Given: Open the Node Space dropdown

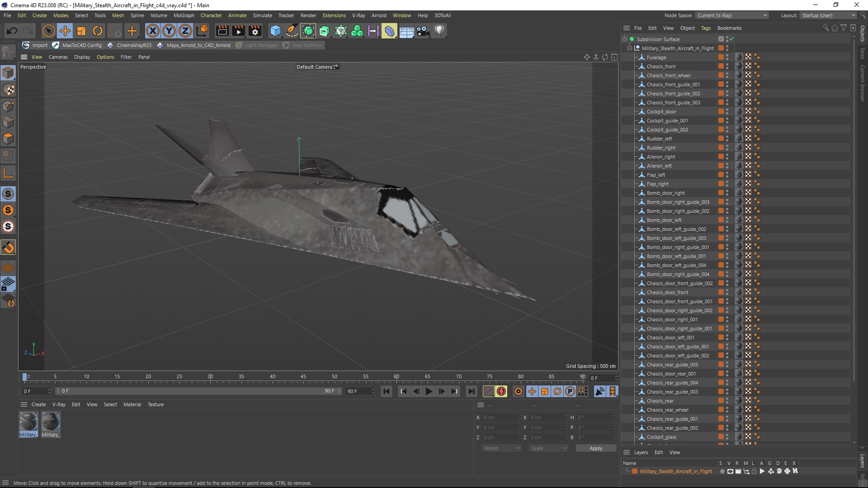Looking at the screenshot, I should (x=731, y=15).
